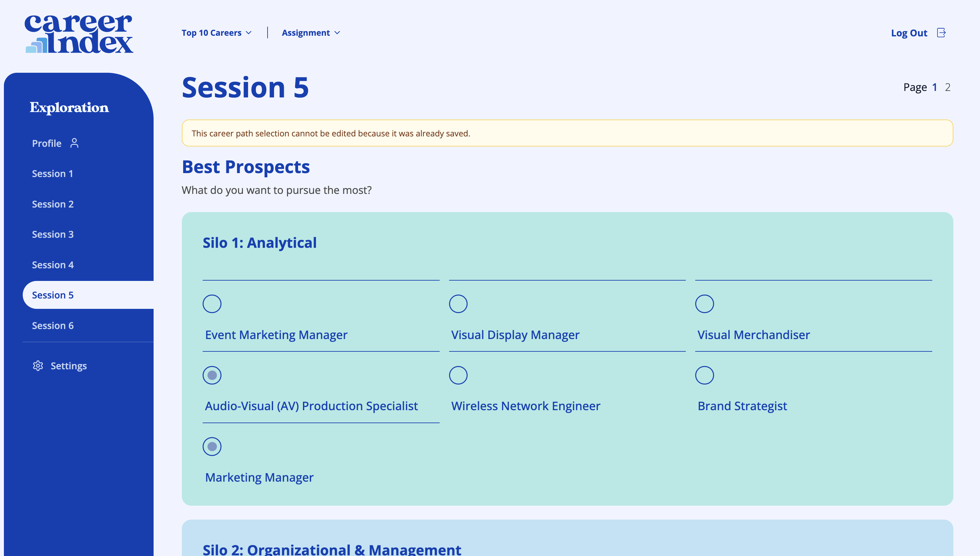Select Visual Merchandiser radio button
The image size is (980, 556).
tap(704, 304)
